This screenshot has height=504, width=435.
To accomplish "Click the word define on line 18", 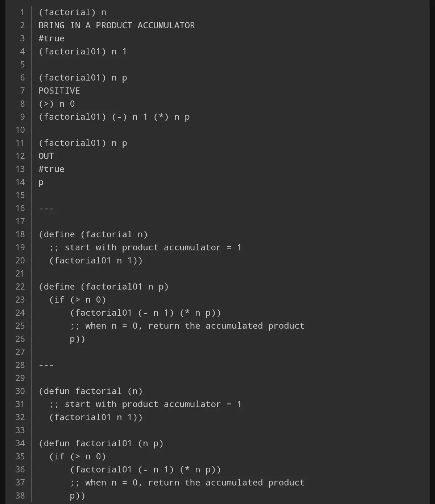I will [x=59, y=234].
